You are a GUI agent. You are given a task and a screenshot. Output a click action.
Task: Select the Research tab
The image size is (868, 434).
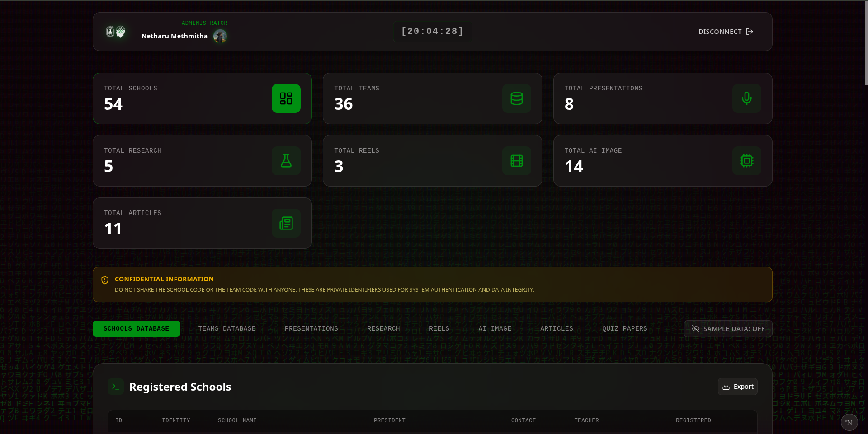click(383, 329)
